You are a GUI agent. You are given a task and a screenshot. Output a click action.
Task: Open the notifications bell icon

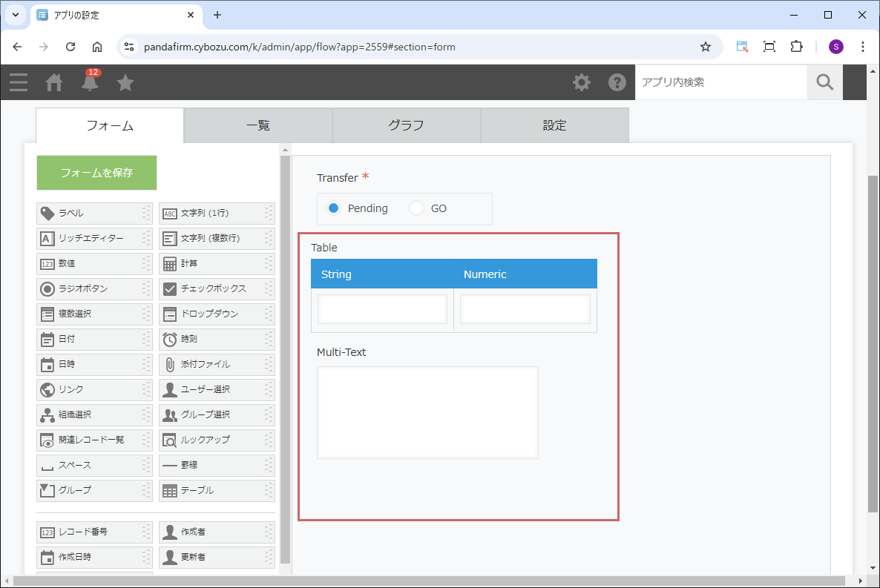(x=90, y=82)
